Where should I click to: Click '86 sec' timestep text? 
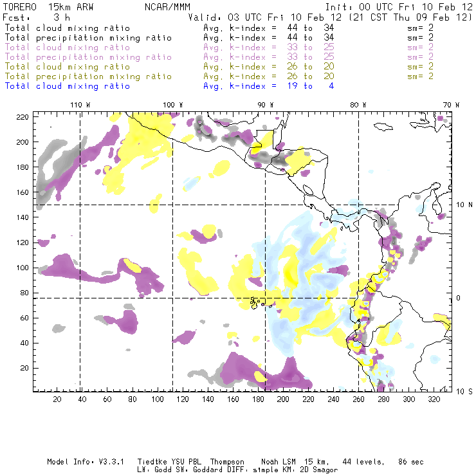tap(411, 462)
